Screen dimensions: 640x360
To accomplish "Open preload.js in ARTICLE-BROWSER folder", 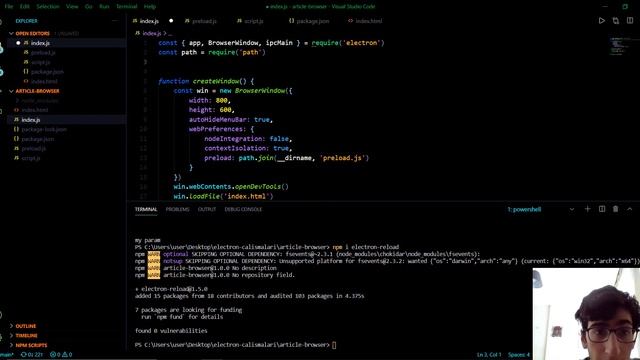I will (33, 149).
